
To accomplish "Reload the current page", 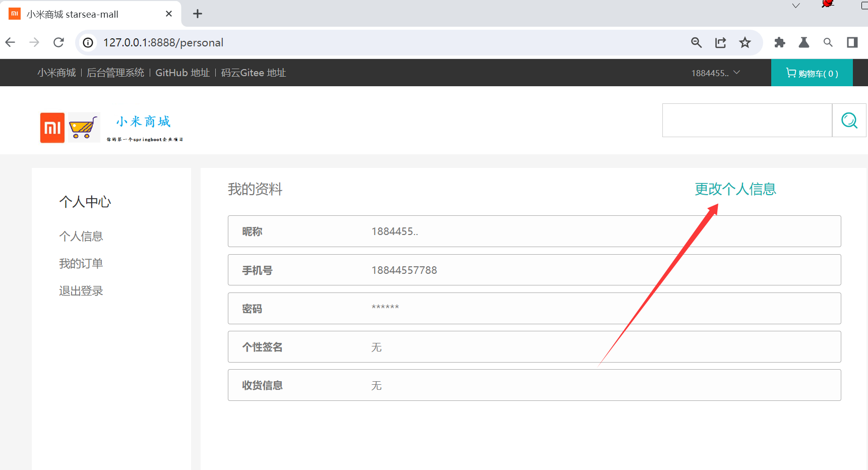I will click(x=59, y=42).
